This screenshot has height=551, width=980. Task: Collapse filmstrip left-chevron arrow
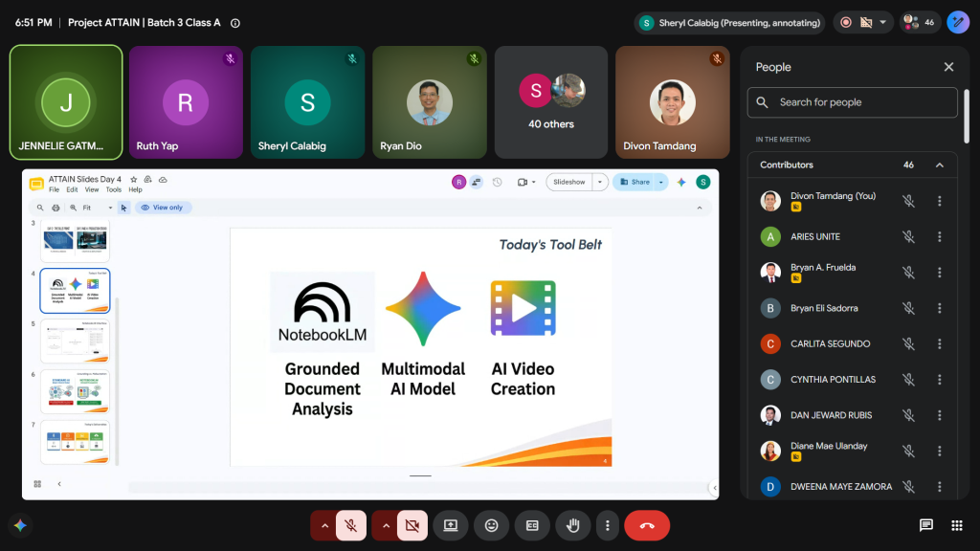coord(59,483)
